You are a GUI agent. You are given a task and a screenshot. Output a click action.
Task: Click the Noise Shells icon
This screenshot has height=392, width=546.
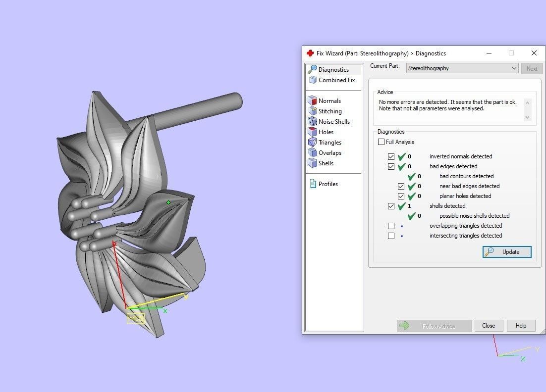pos(312,122)
